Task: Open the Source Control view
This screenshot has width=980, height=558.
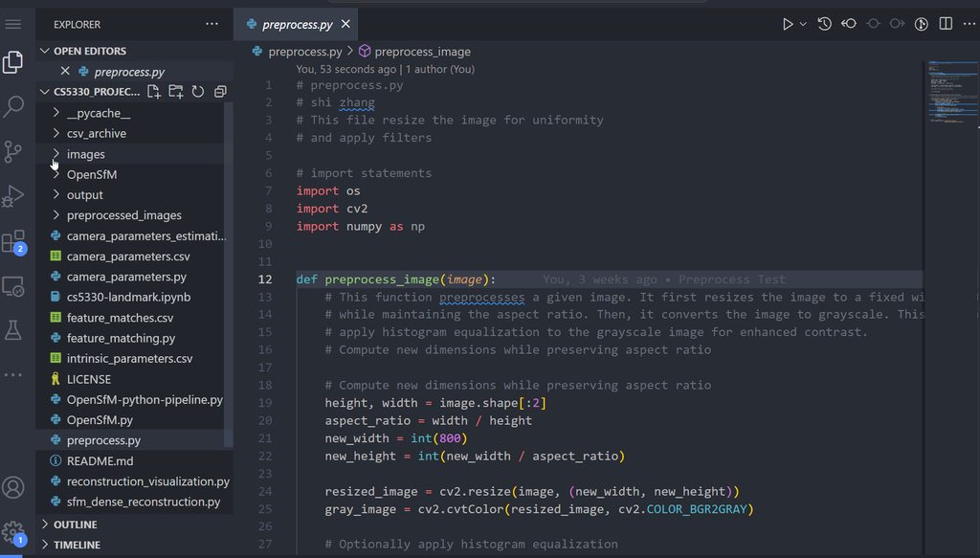Action: (13, 151)
